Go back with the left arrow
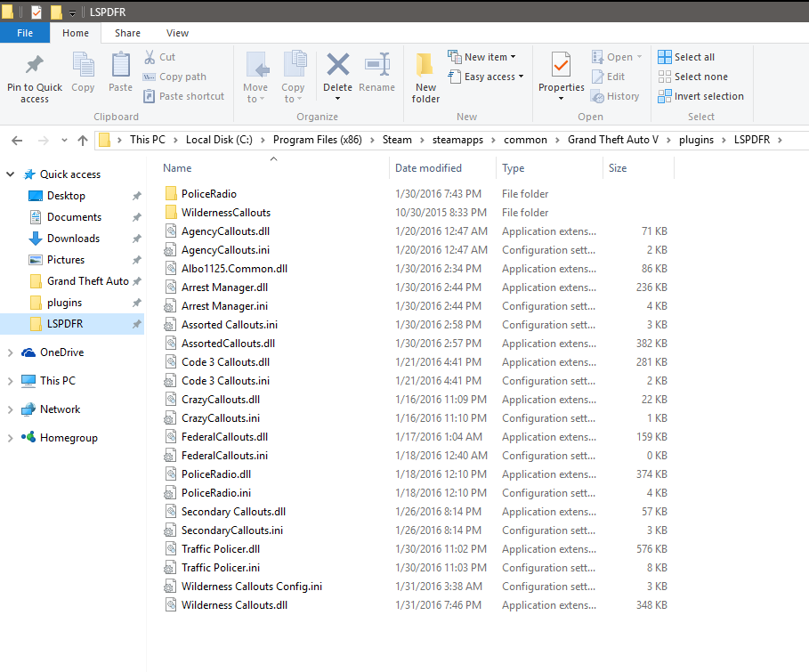809x672 pixels. 17,140
